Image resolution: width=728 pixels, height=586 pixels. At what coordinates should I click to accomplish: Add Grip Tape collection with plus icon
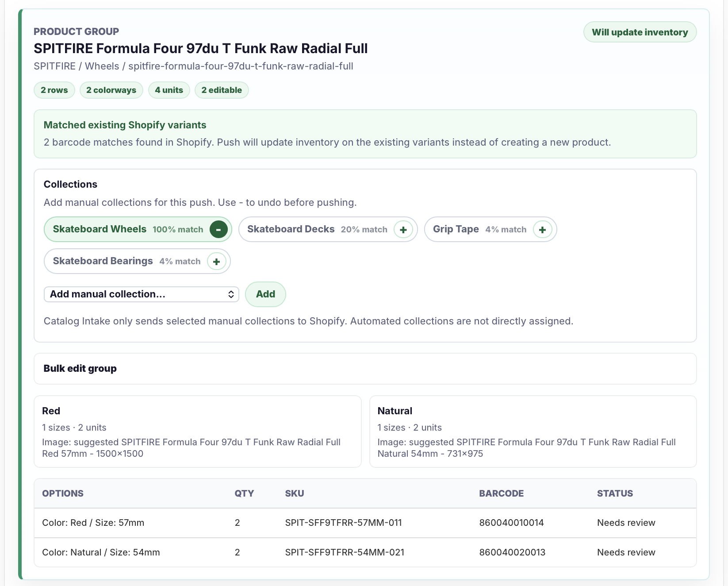pos(543,229)
